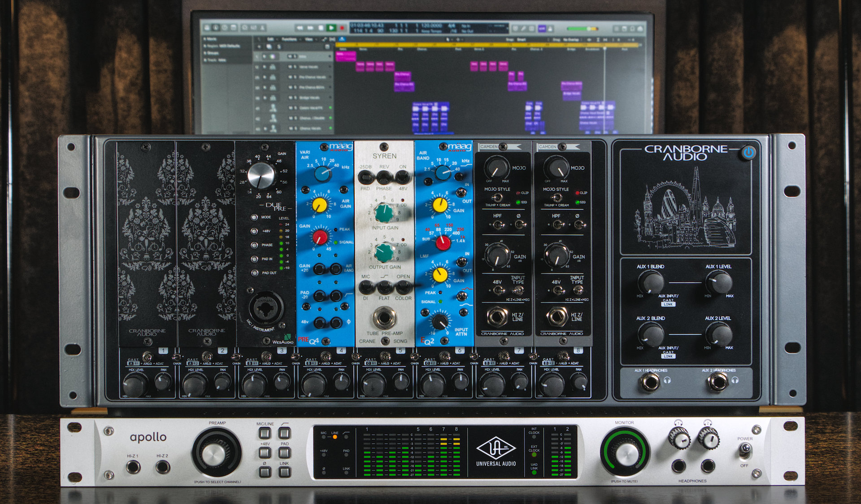Push the Apollo PAD button
Screen dimensions: 861x504
coord(284,452)
